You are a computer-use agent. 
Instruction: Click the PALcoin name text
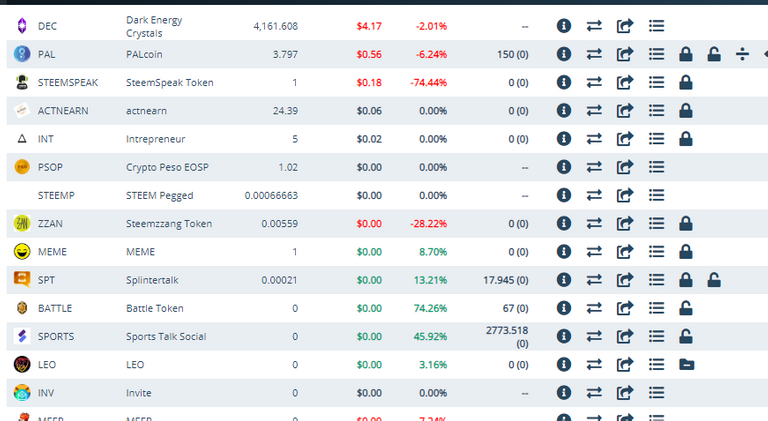click(x=144, y=54)
